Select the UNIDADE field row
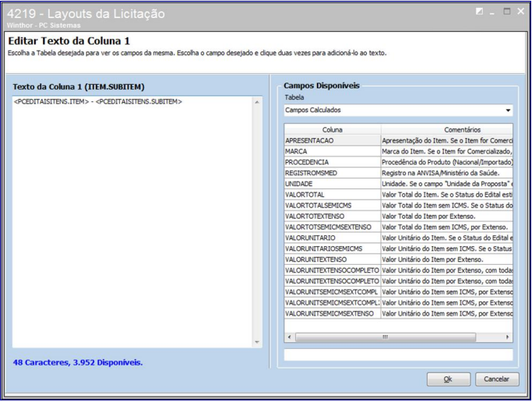 pyautogui.click(x=398, y=184)
